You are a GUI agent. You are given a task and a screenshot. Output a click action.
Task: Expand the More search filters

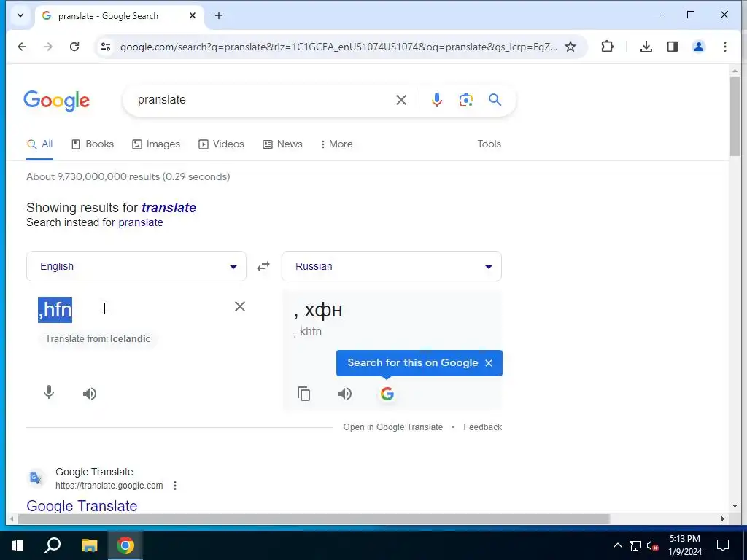[337, 144]
